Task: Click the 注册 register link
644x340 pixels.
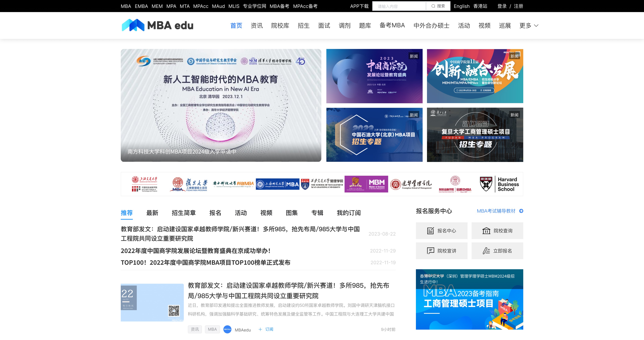Action: point(519,6)
